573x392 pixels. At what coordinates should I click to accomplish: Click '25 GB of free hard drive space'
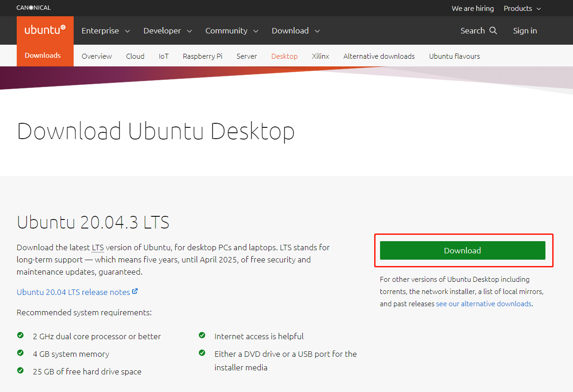[x=87, y=372]
